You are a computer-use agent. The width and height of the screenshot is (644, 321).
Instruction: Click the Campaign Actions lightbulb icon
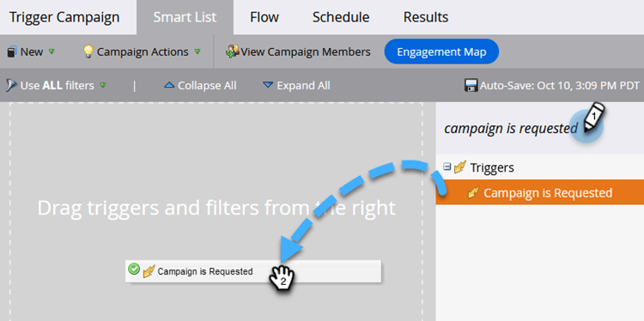[88, 51]
